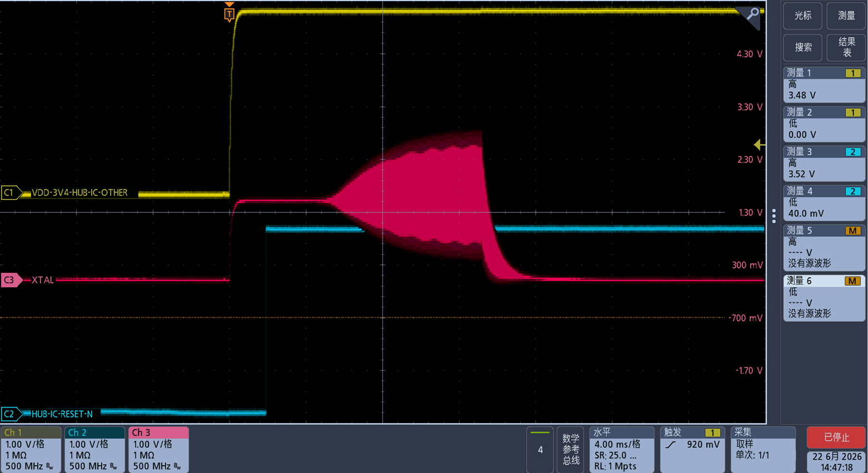The image size is (868, 473).
Task: Select the trigger T marker
Action: pos(229,14)
